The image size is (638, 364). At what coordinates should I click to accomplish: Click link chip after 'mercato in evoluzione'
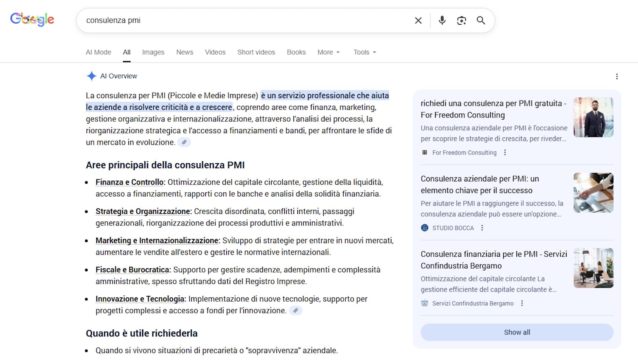184,142
